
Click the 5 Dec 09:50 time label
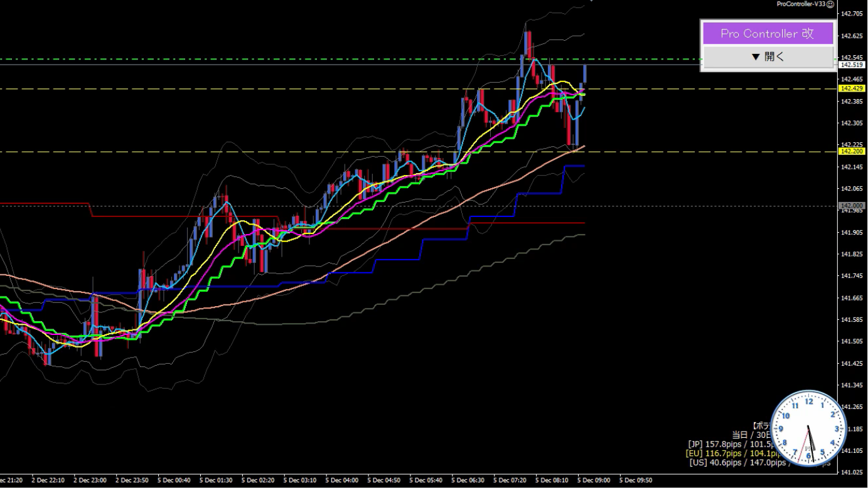636,480
